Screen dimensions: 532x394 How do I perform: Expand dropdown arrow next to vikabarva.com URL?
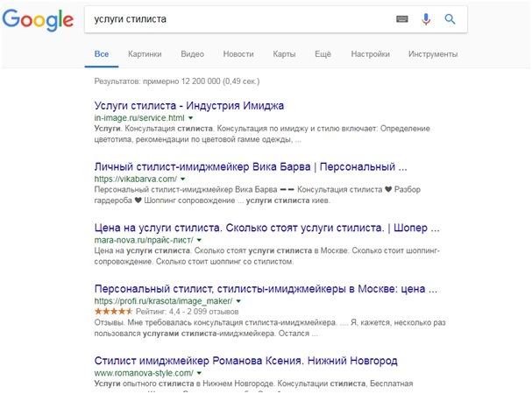183,179
